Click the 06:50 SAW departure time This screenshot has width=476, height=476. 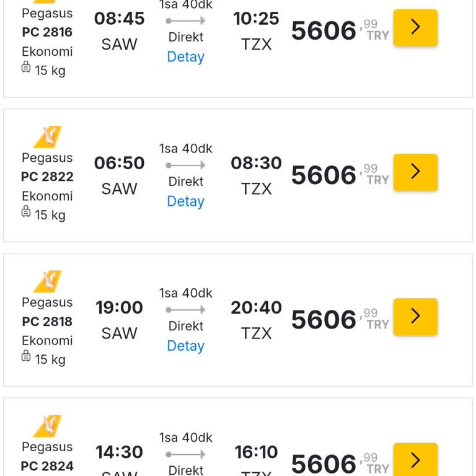119,163
